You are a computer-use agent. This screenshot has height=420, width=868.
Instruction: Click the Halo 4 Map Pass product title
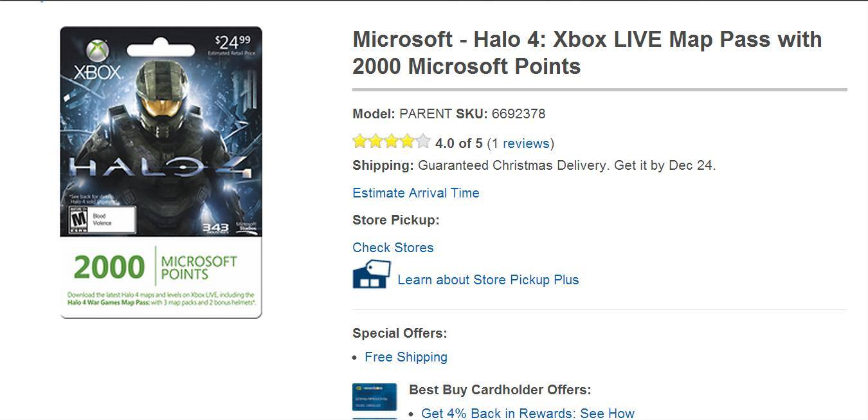(587, 52)
